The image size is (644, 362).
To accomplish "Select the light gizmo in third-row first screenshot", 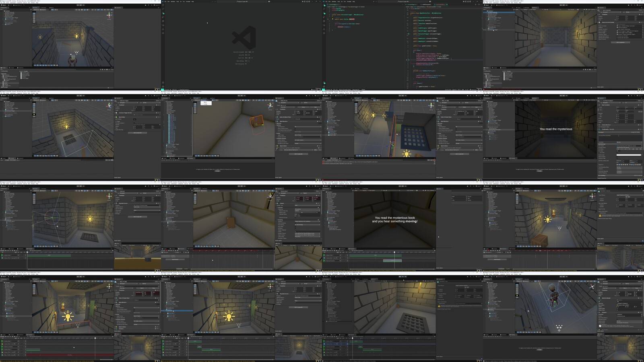I will pyautogui.click(x=90, y=219).
